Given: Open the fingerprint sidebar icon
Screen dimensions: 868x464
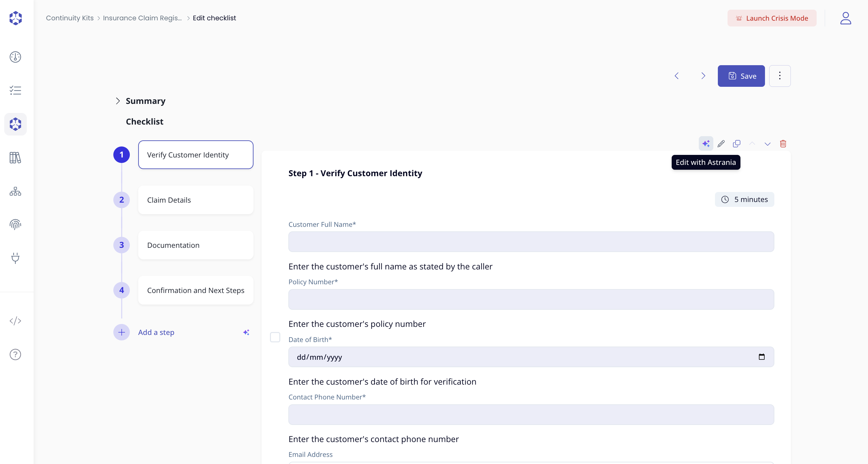Looking at the screenshot, I should [x=15, y=224].
